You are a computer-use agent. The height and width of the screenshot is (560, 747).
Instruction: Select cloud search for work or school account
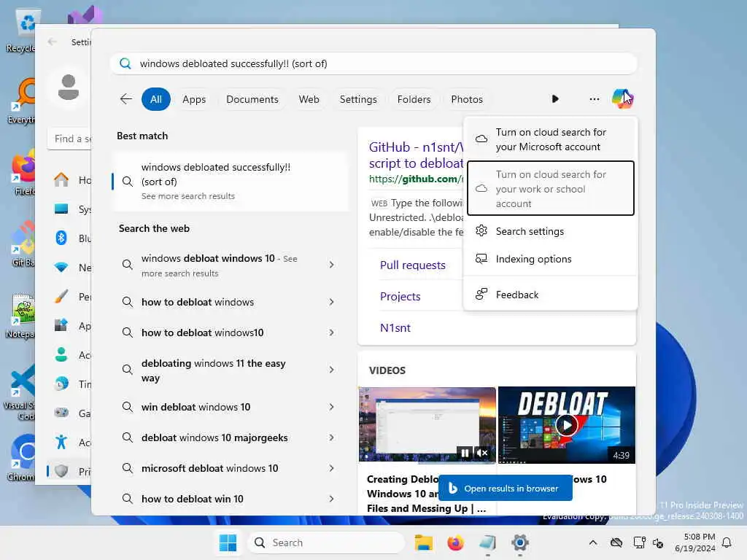click(550, 189)
